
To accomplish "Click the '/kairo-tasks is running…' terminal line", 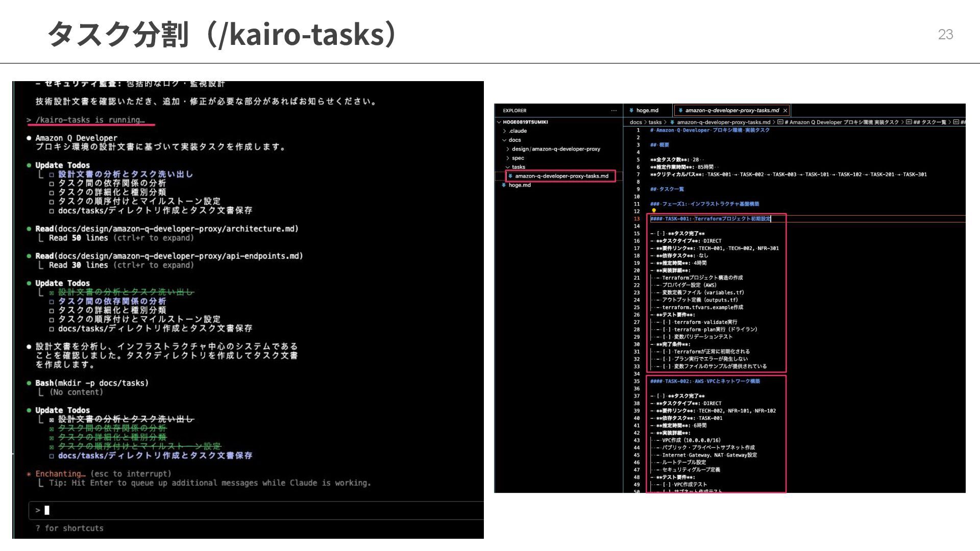I will [85, 120].
